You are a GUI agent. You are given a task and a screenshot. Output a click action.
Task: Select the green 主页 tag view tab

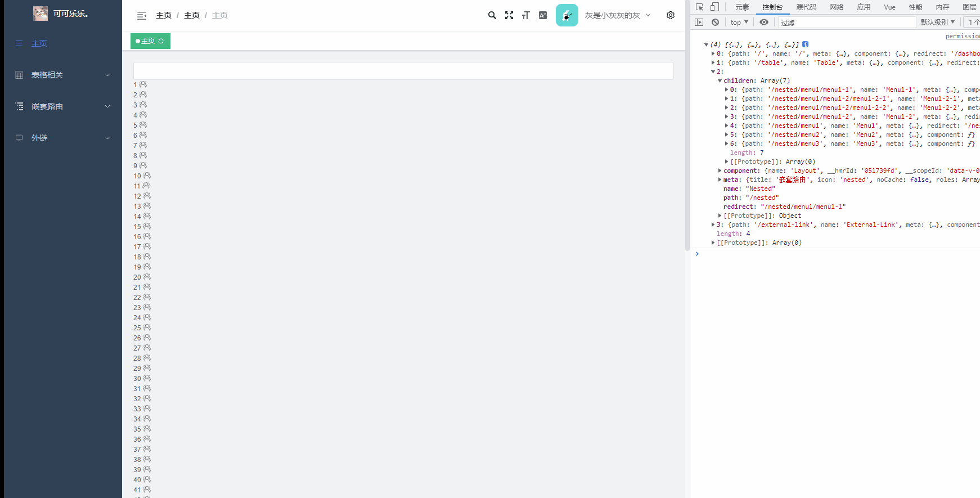click(x=150, y=41)
